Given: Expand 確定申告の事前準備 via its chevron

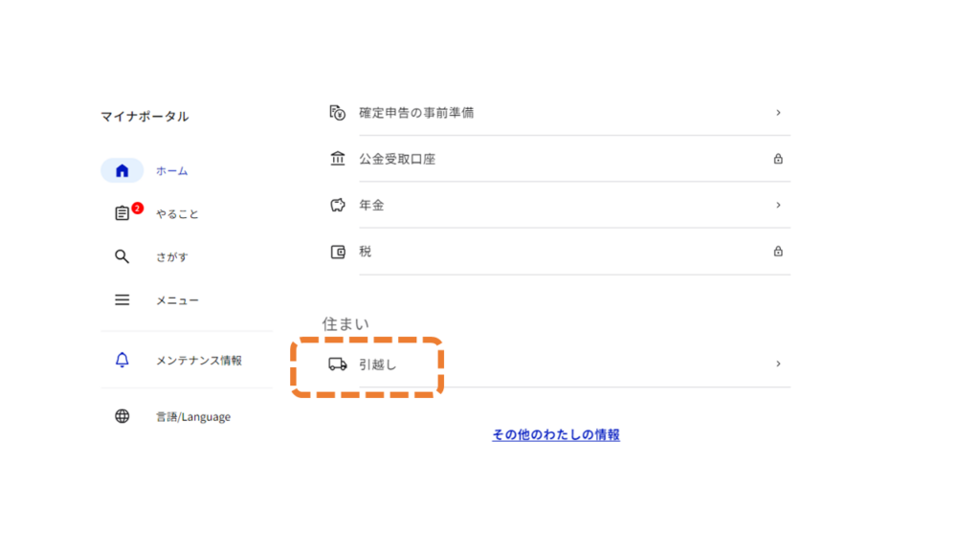Looking at the screenshot, I should point(778,113).
